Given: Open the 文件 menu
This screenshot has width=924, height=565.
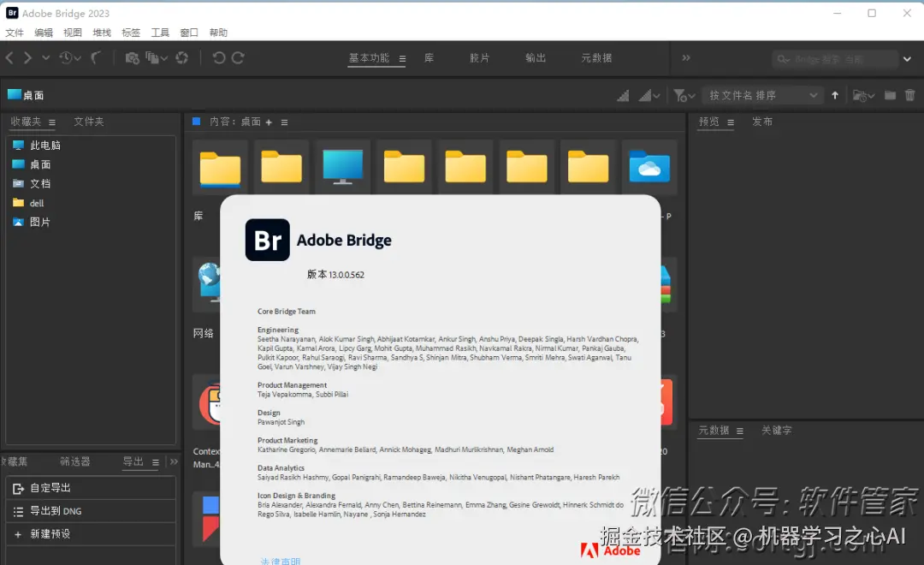Looking at the screenshot, I should 15,33.
